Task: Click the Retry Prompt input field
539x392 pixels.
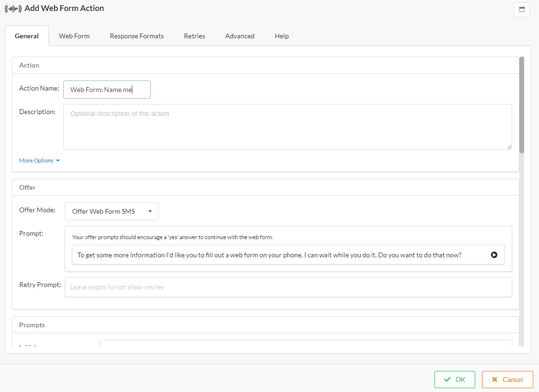Action: 288,287
